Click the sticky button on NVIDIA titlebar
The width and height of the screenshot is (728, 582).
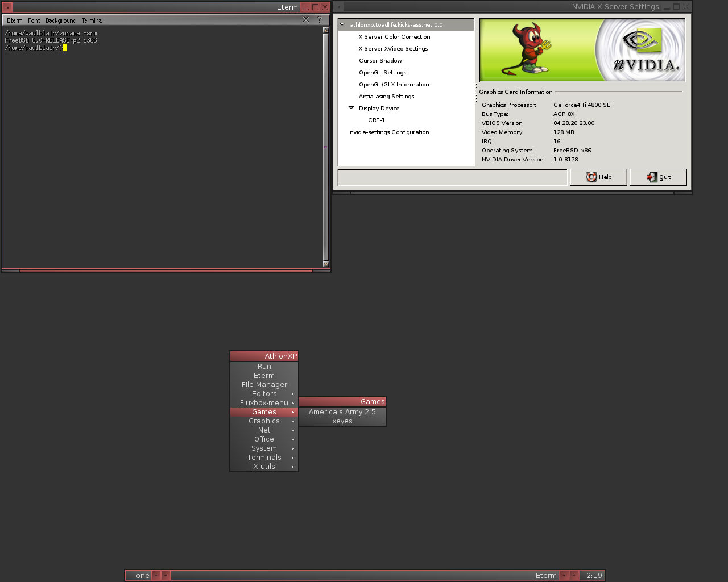coord(339,7)
